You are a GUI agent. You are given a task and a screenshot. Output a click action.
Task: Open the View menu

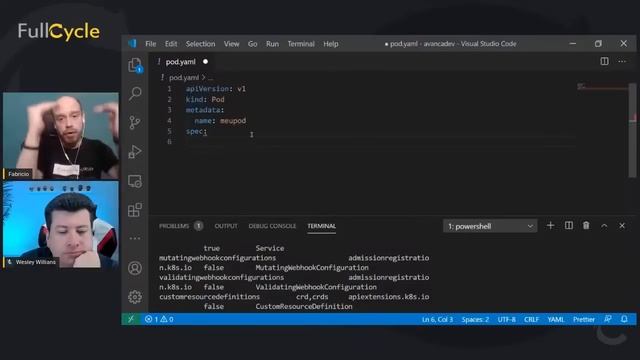[231, 44]
